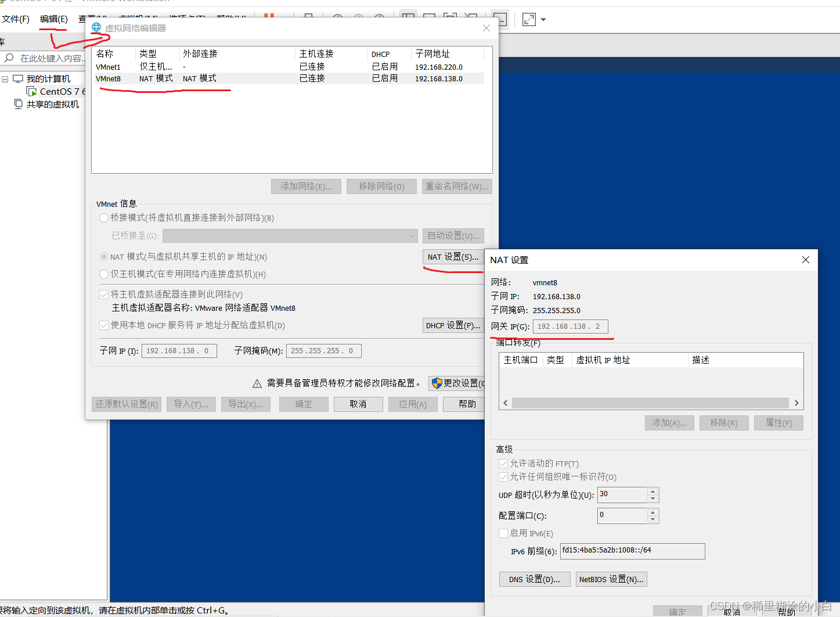Click the DHCP 设置(P)... button
This screenshot has height=617, width=840.
click(x=453, y=325)
